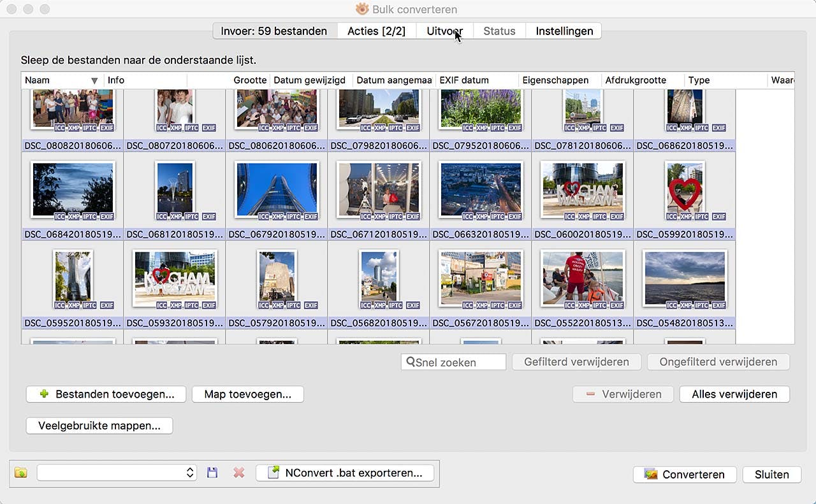The width and height of the screenshot is (816, 504).
Task: Sort by Naam column arrow
Action: tap(94, 80)
